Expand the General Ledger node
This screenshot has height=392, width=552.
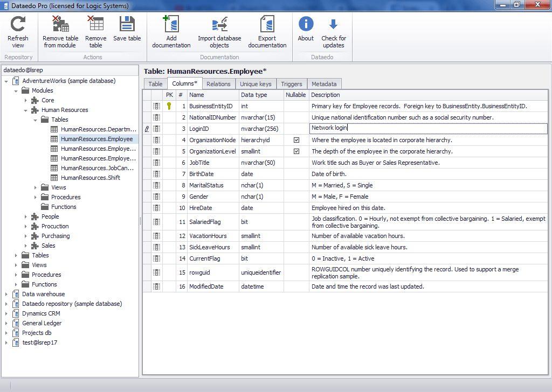click(6, 323)
